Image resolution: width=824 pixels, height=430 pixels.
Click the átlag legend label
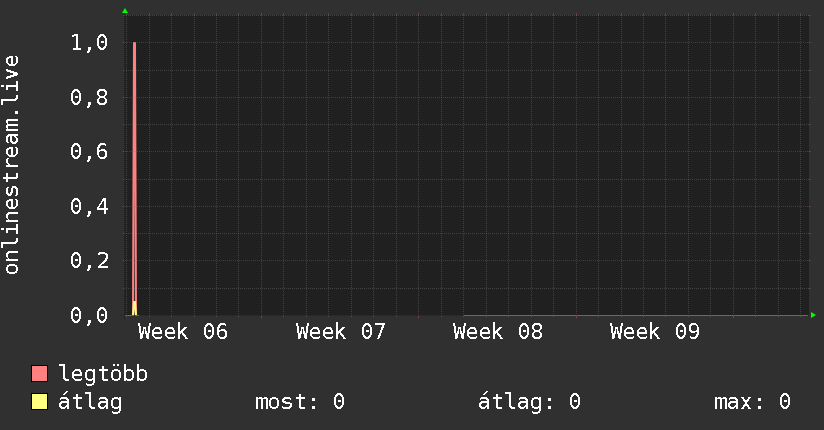pyautogui.click(x=90, y=402)
